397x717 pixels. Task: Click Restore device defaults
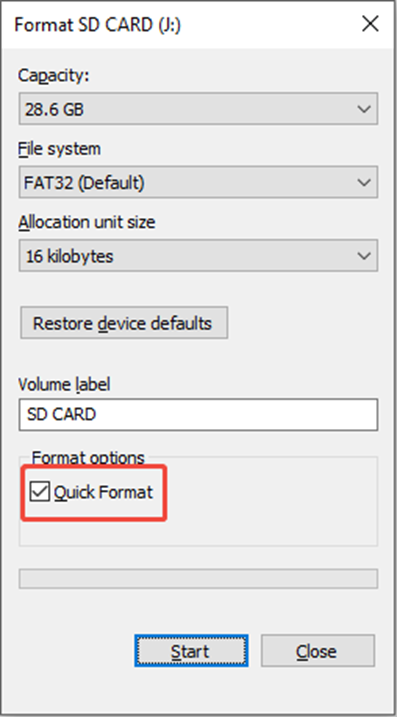pyautogui.click(x=124, y=323)
